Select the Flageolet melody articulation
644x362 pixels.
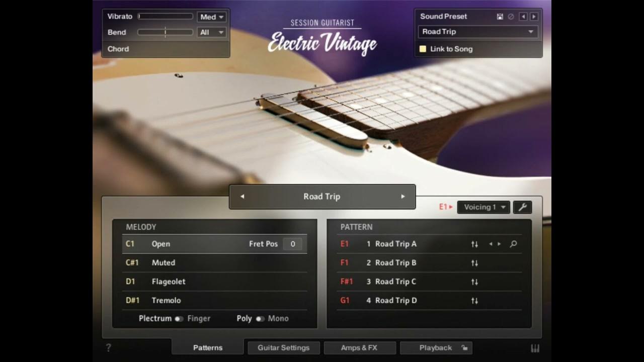pyautogui.click(x=214, y=282)
